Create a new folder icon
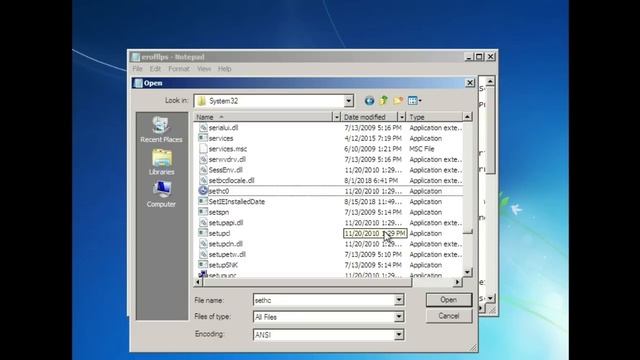Screen dimensions: 640x360 tap(398, 100)
